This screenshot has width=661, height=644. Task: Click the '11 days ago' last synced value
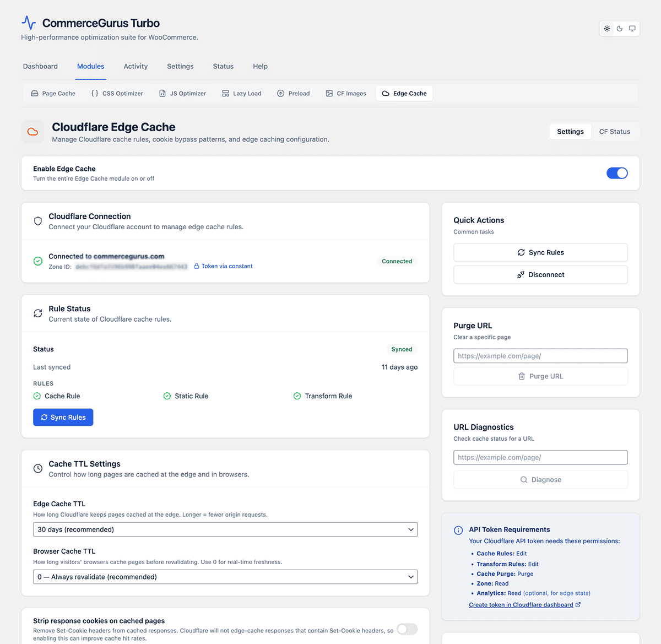click(399, 367)
